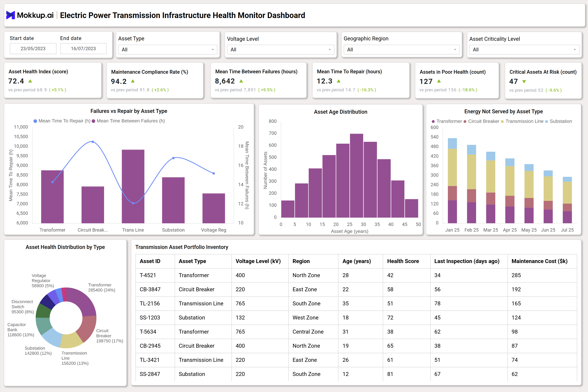
Task: Click the Assets in Poor Health trend arrow
Action: click(x=439, y=81)
